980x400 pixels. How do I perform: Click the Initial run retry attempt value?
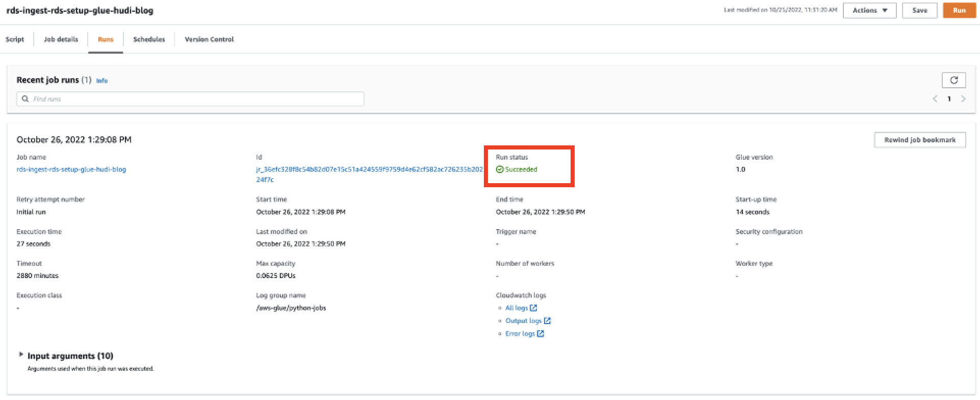click(31, 212)
